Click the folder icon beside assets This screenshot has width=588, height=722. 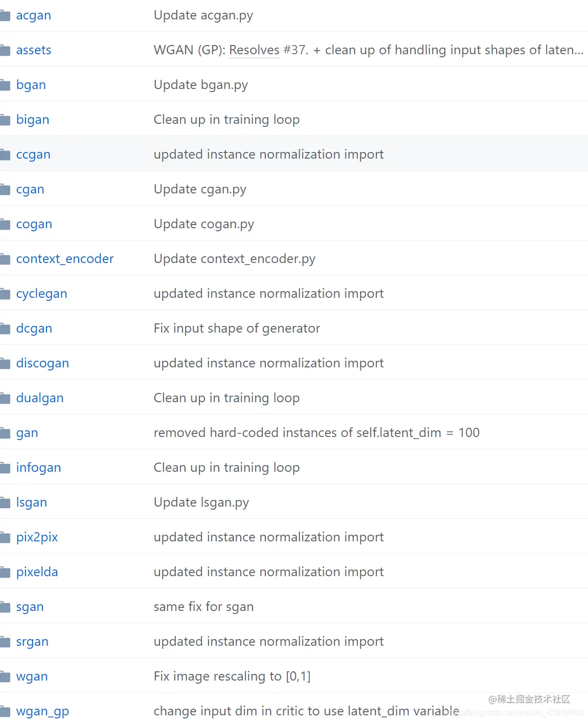tap(5, 51)
